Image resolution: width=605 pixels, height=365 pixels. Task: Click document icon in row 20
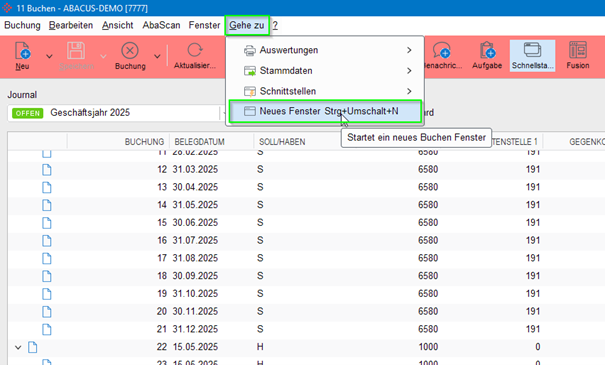pos(47,312)
